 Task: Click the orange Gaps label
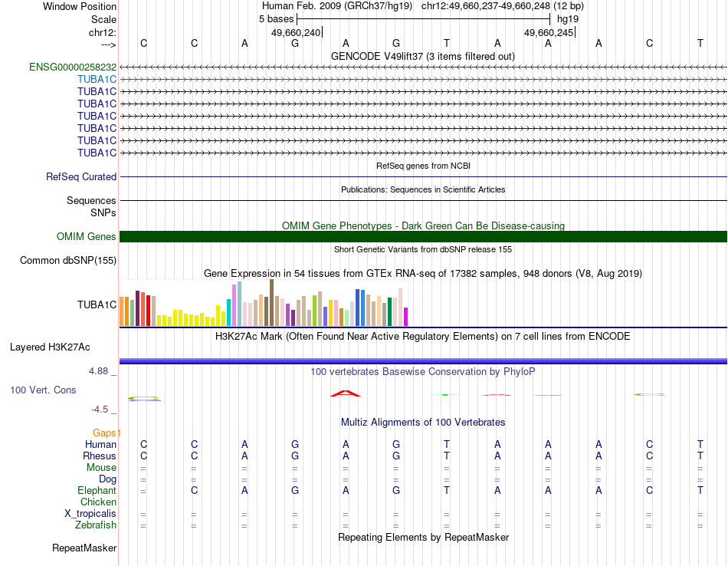pos(106,433)
